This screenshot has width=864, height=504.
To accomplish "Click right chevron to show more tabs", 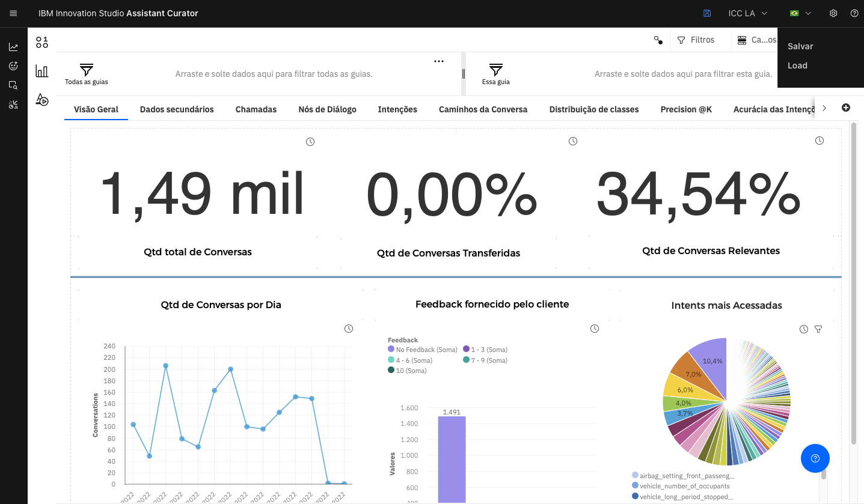I will click(x=824, y=108).
